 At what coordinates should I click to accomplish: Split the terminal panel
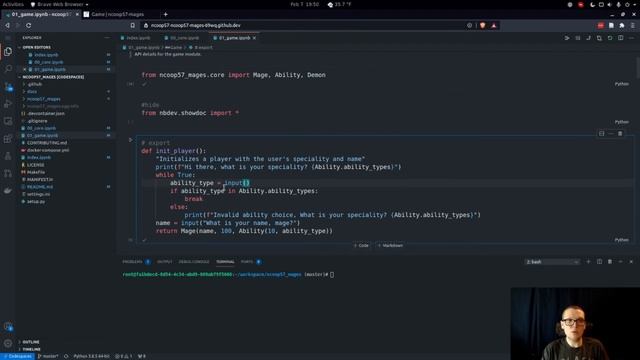[599, 262]
